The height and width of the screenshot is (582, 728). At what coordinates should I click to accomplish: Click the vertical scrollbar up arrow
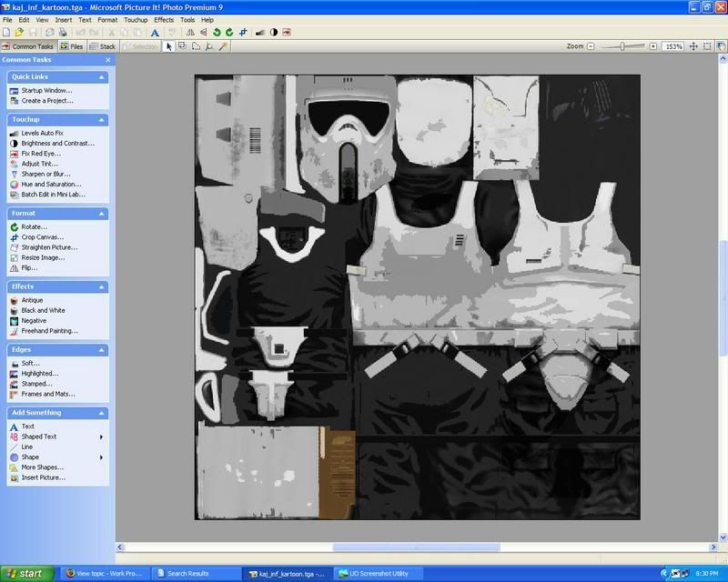coord(723,59)
